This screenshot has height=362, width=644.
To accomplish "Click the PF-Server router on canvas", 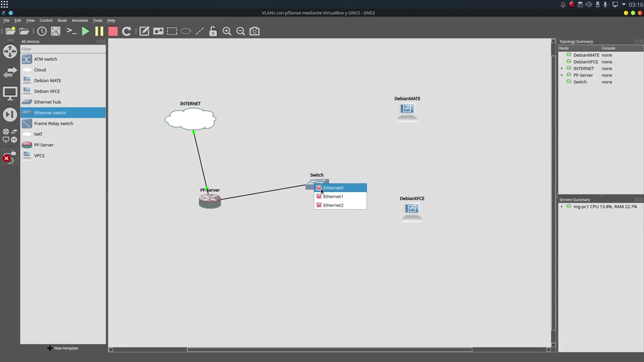I will [x=210, y=201].
